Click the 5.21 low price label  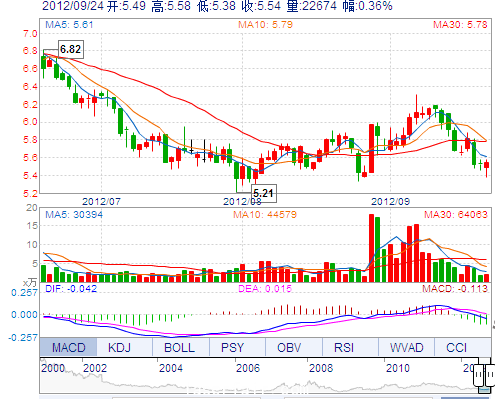coord(263,193)
